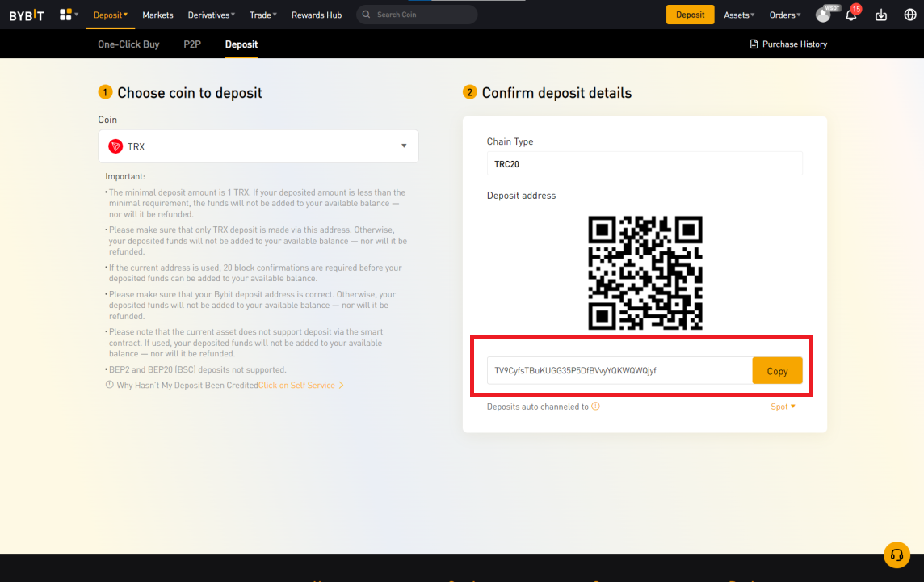Click the 'Deposits auto channeled to' label

point(537,407)
